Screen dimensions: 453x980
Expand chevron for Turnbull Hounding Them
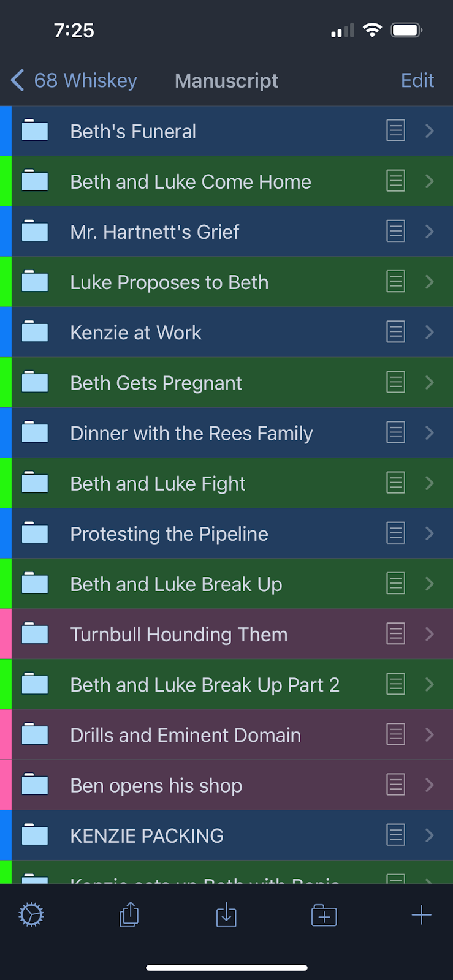[429, 634]
